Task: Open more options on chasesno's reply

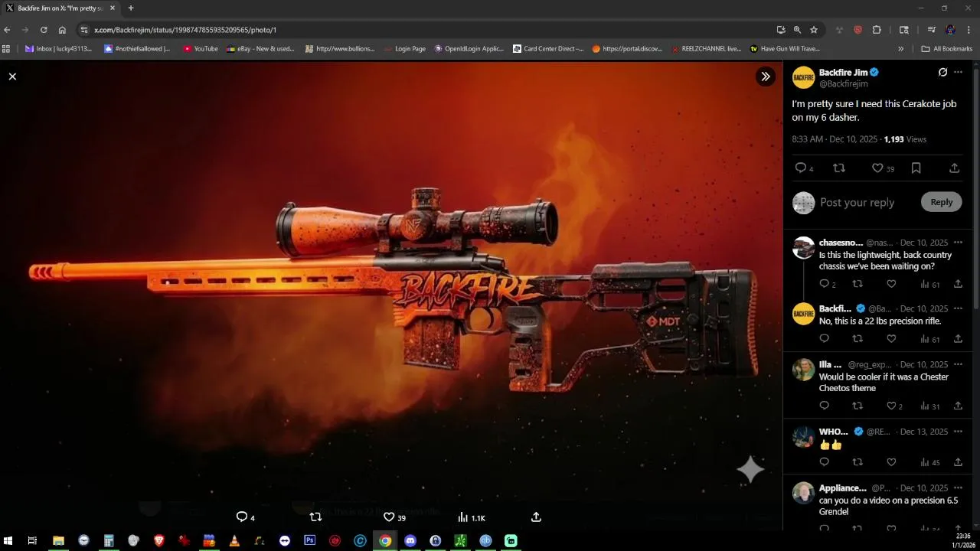Action: 958,243
